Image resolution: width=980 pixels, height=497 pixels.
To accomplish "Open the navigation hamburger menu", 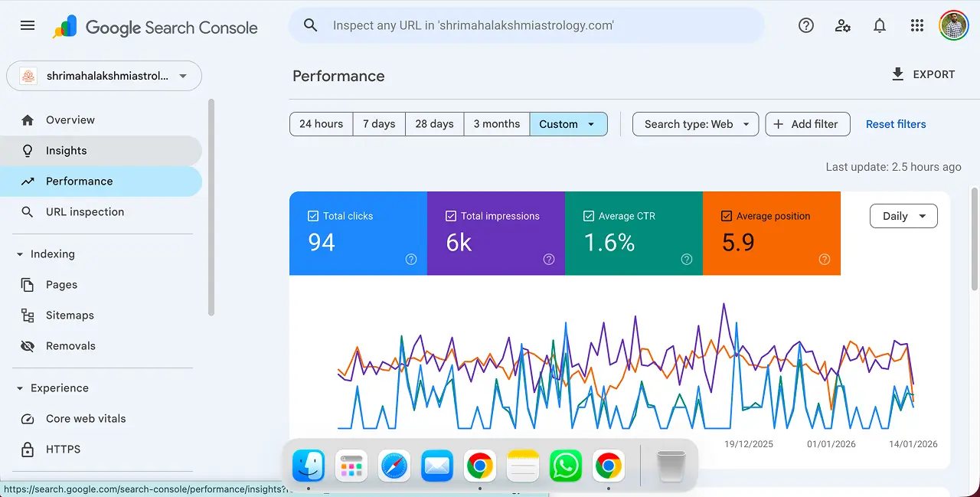I will click(x=27, y=25).
